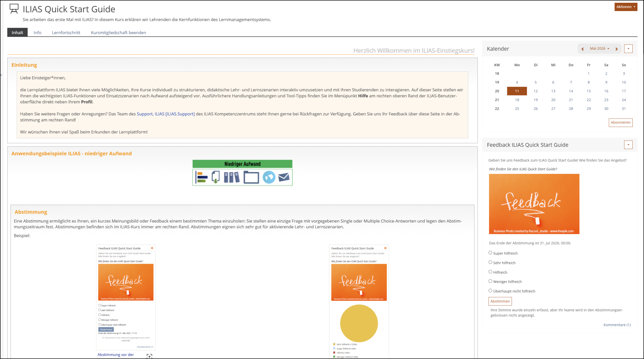Viewport: 644px width, 359px height.
Task: Select the 'Sehr hilfreich' radio option
Action: (490, 262)
